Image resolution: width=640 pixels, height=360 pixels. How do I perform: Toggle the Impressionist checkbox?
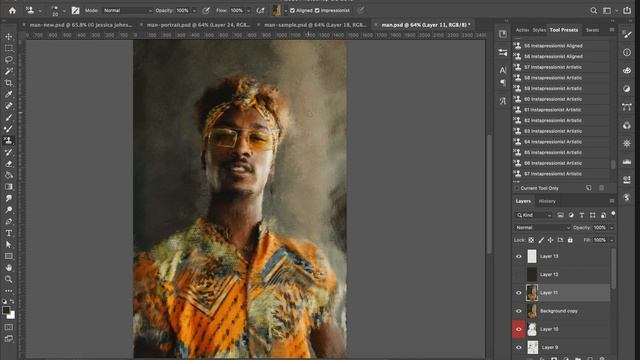click(317, 11)
